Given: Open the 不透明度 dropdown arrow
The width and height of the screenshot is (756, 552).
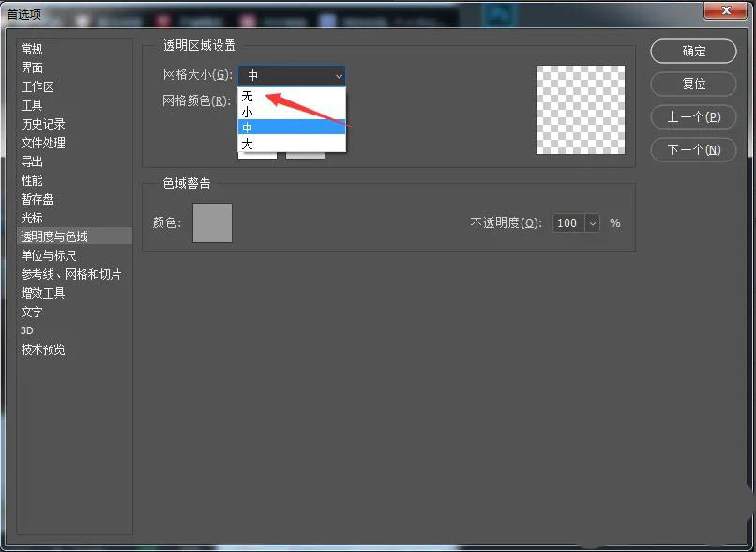Looking at the screenshot, I should coord(593,223).
